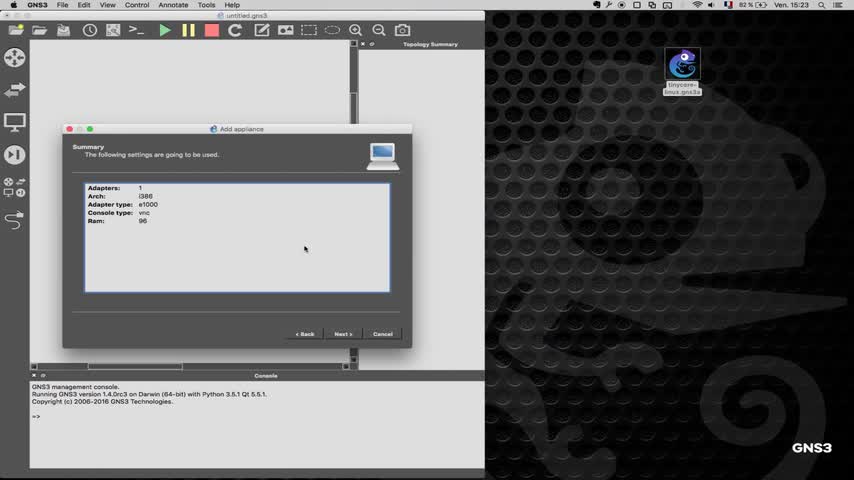Screen dimensions: 854x480
Task: Open Notification Center menu bar icon
Action: pyautogui.click(x=838, y=5)
